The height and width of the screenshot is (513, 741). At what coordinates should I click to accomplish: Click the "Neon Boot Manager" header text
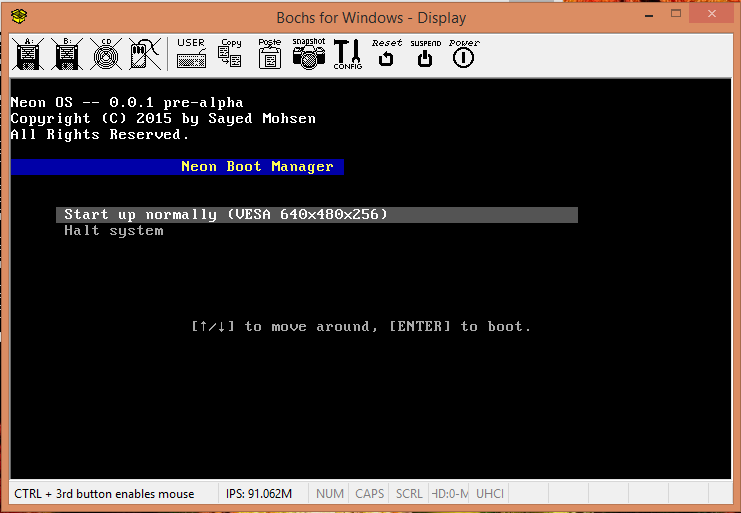coord(257,166)
